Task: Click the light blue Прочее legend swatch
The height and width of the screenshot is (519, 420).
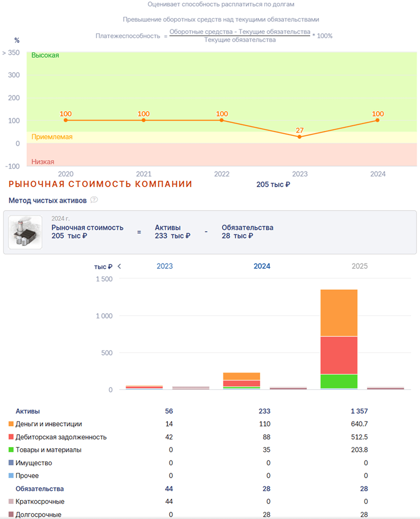Action: click(11, 476)
